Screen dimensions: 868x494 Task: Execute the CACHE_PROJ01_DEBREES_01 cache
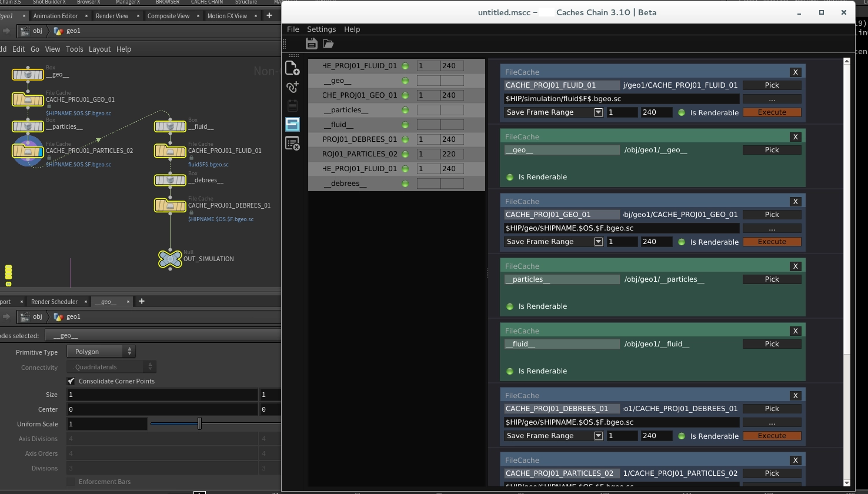(x=772, y=436)
